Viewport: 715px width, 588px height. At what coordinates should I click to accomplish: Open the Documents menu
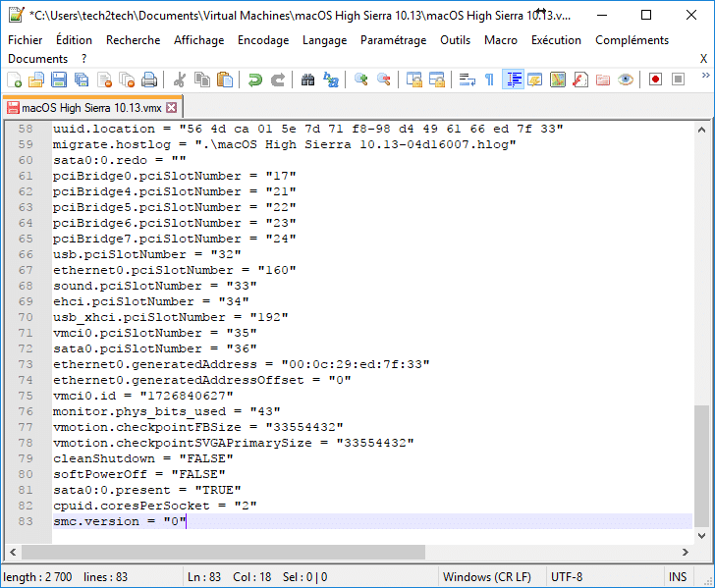(x=38, y=59)
